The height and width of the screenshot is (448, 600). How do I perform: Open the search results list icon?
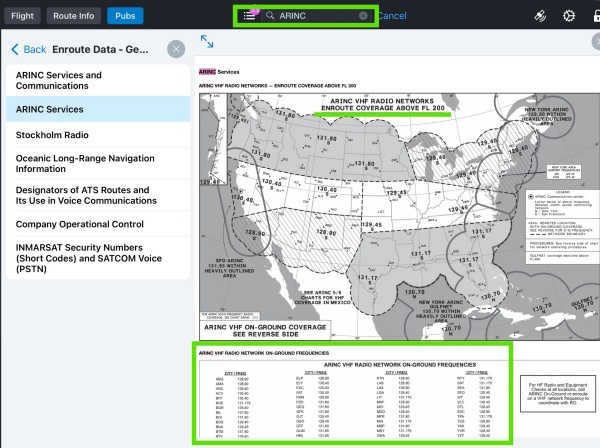point(249,16)
